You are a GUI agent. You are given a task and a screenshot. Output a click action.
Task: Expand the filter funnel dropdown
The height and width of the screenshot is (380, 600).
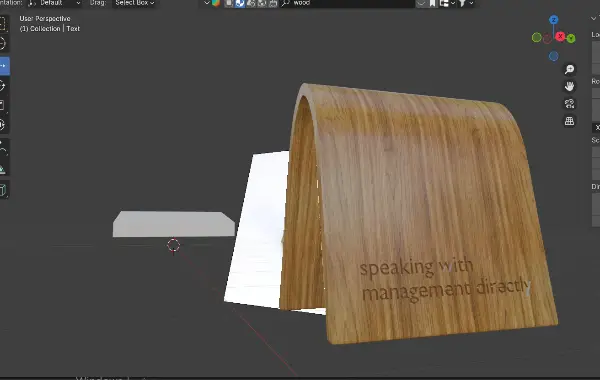[466, 3]
